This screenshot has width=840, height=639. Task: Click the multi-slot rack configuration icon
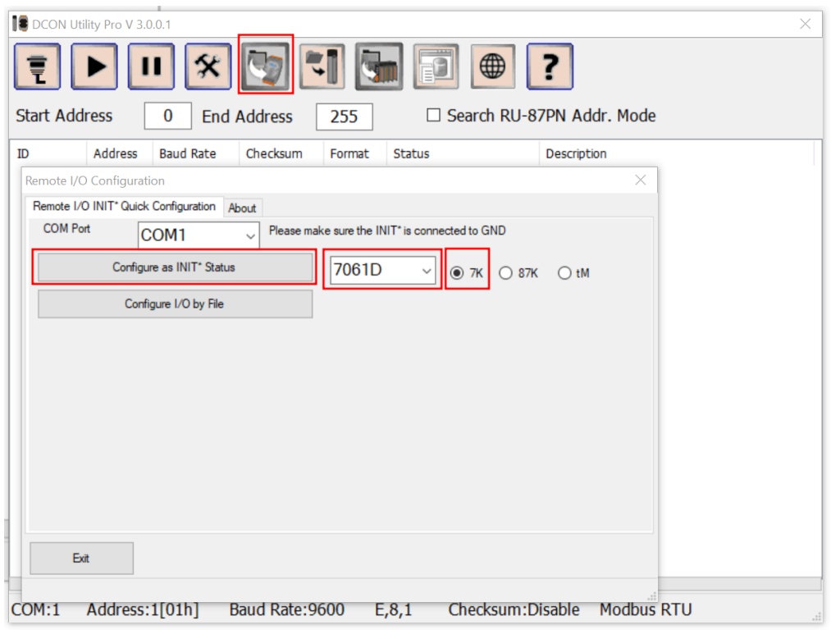379,66
